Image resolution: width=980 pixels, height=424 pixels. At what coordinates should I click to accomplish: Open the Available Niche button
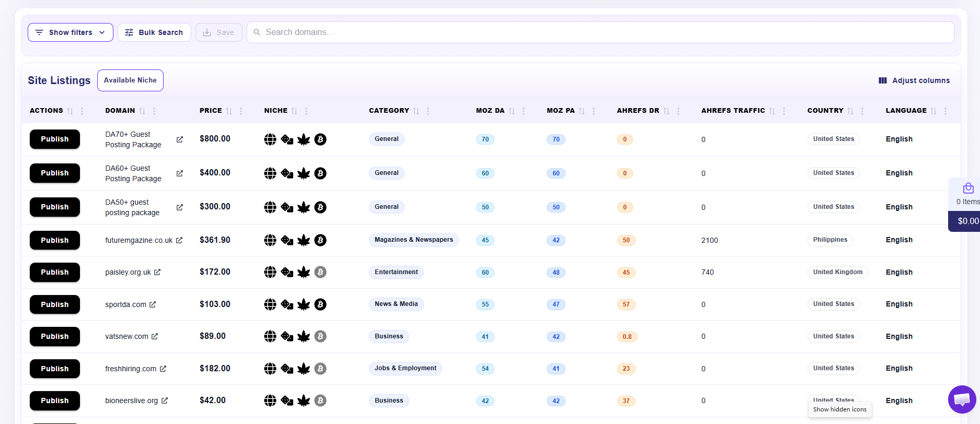(130, 80)
